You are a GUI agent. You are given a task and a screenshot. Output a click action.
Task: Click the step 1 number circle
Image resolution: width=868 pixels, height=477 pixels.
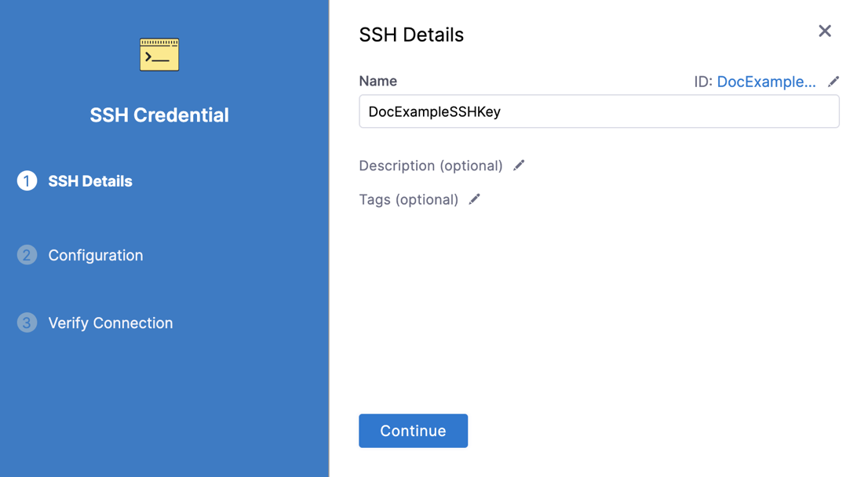tap(27, 181)
